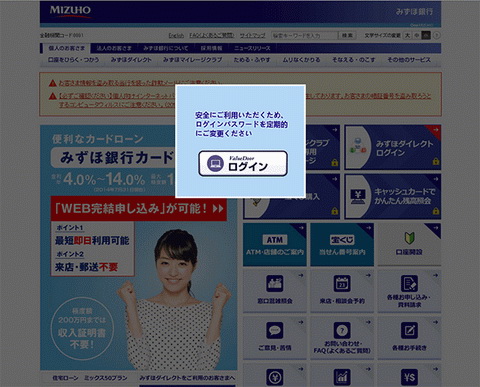Click the ¥$ exchange icon tile at the bottom
This screenshot has width=480, height=387.
tap(409, 377)
